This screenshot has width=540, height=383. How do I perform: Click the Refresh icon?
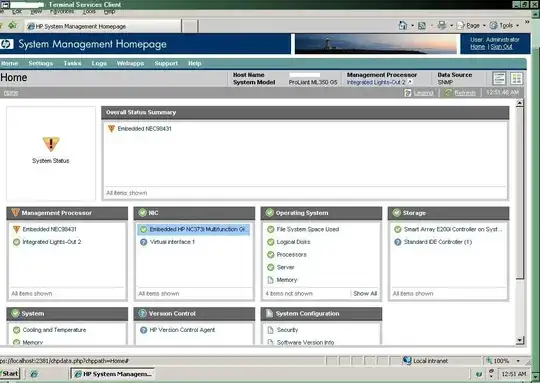[x=448, y=93]
